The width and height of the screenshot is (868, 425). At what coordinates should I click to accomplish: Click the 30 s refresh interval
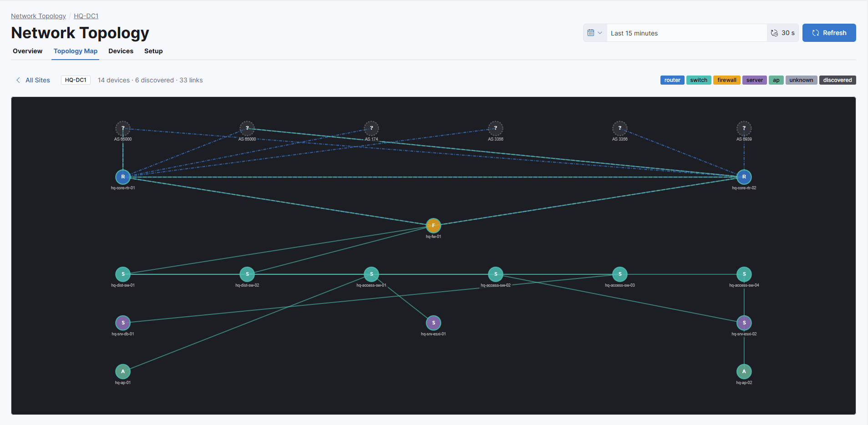coord(783,33)
